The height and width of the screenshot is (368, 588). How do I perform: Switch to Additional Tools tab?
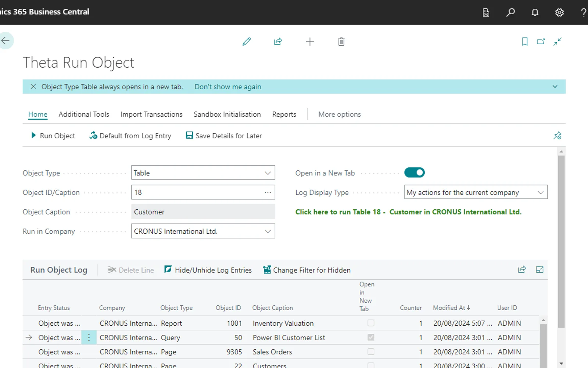coord(84,114)
